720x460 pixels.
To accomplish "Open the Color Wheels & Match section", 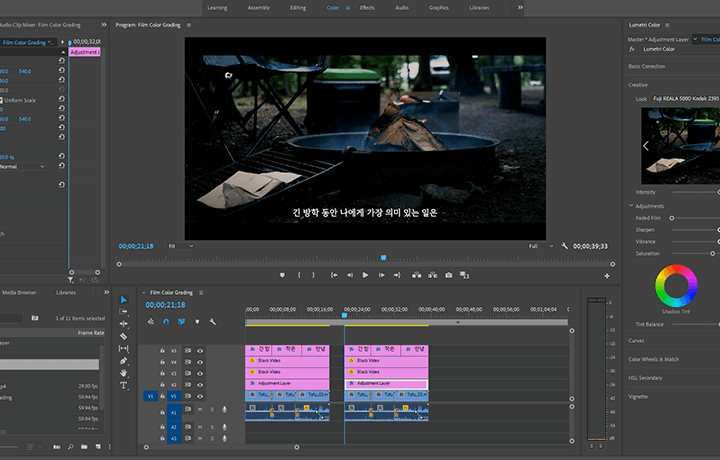I will click(653, 359).
